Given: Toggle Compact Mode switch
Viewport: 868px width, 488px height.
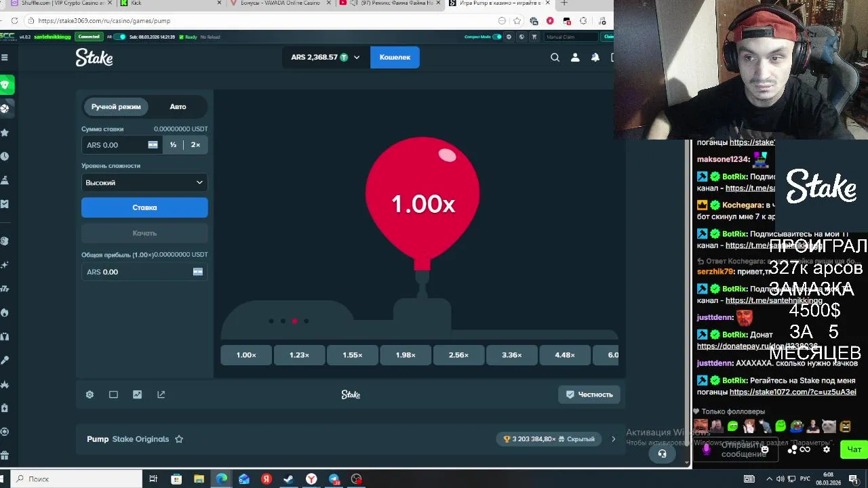Looking at the screenshot, I should [497, 37].
